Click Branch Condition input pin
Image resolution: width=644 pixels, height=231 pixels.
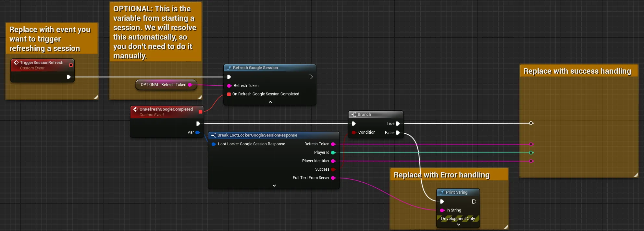pos(354,132)
